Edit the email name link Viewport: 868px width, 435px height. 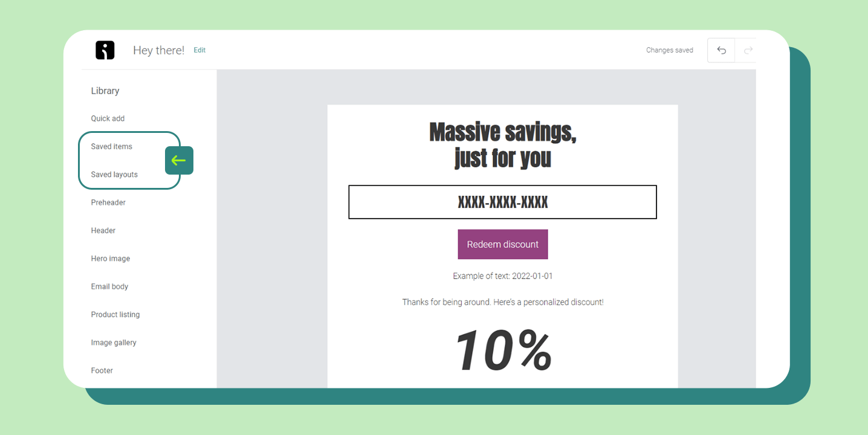tap(199, 50)
